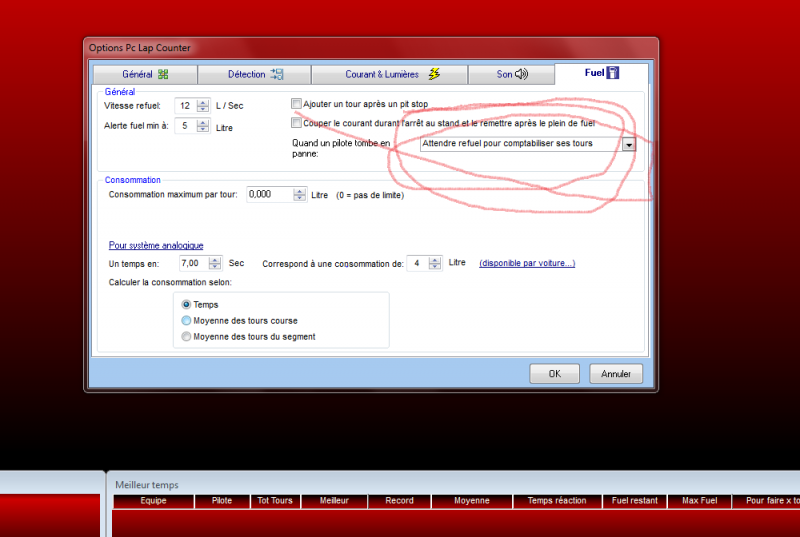Click the fuel pump icon on Fuel tab

tap(613, 73)
